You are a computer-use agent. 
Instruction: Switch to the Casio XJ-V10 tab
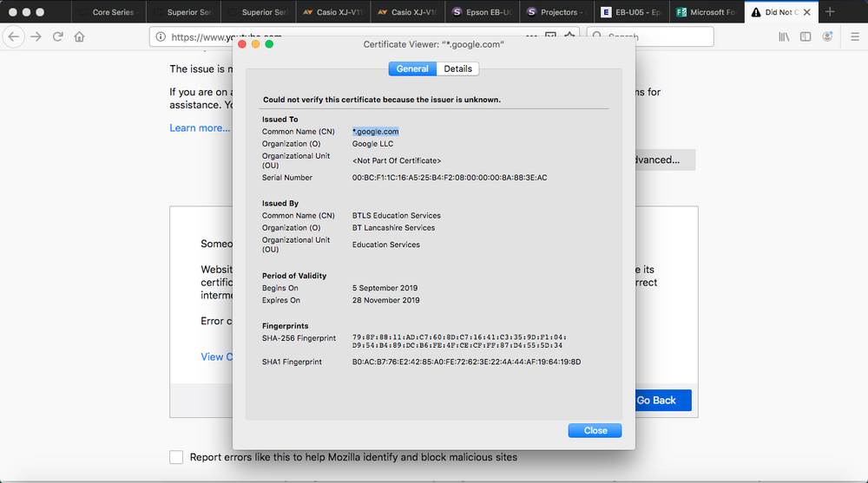pos(407,11)
